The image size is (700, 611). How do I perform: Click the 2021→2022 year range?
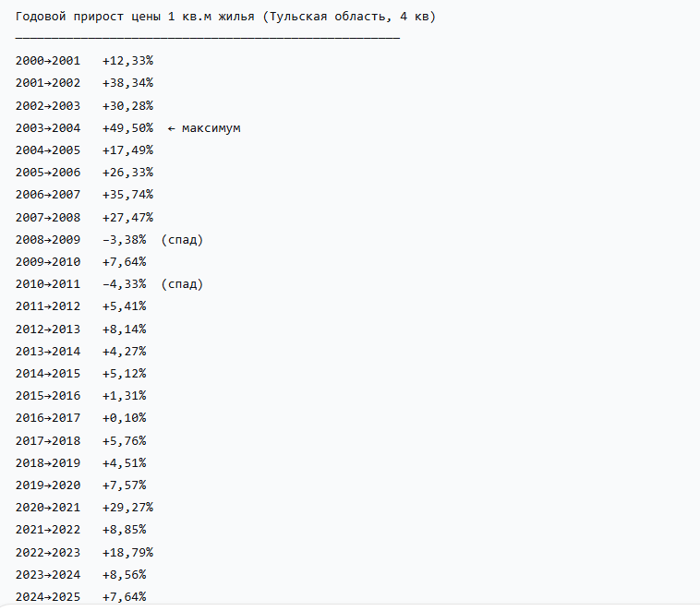coord(48,529)
